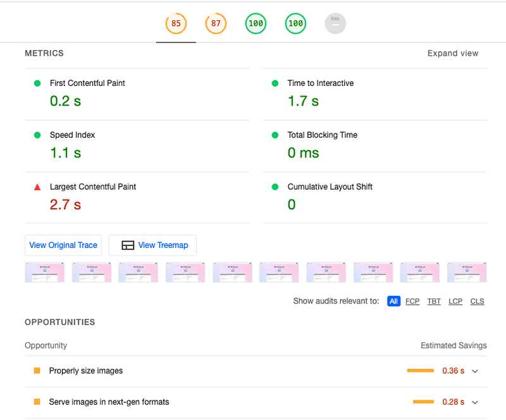Filter audits by All
The height and width of the screenshot is (420, 506).
point(393,301)
